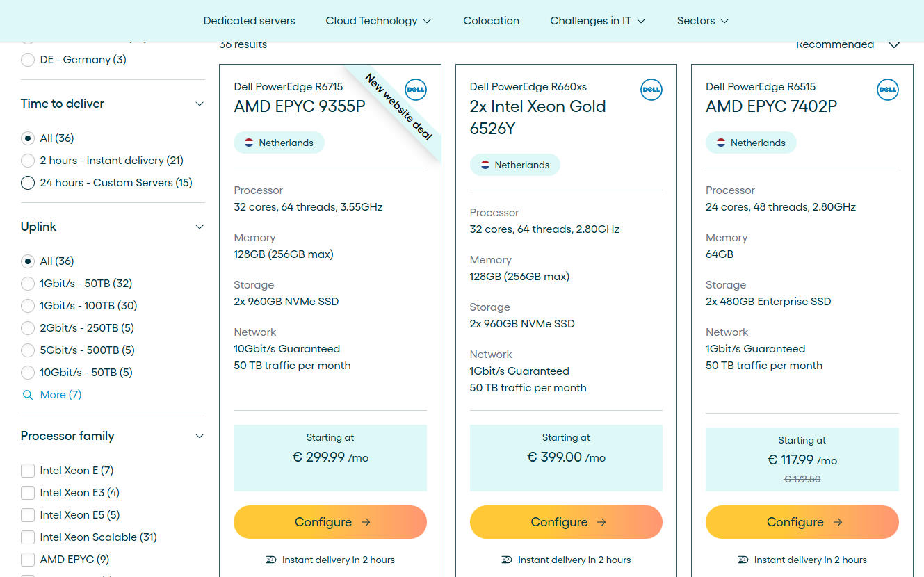Check the Intel Xeon E (7) filter

click(x=28, y=471)
